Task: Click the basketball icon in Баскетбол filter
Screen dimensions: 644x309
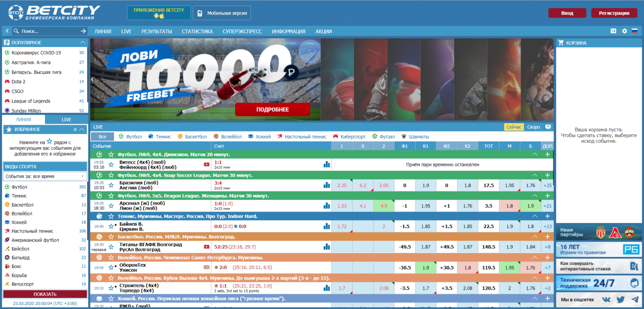Action: (180, 136)
